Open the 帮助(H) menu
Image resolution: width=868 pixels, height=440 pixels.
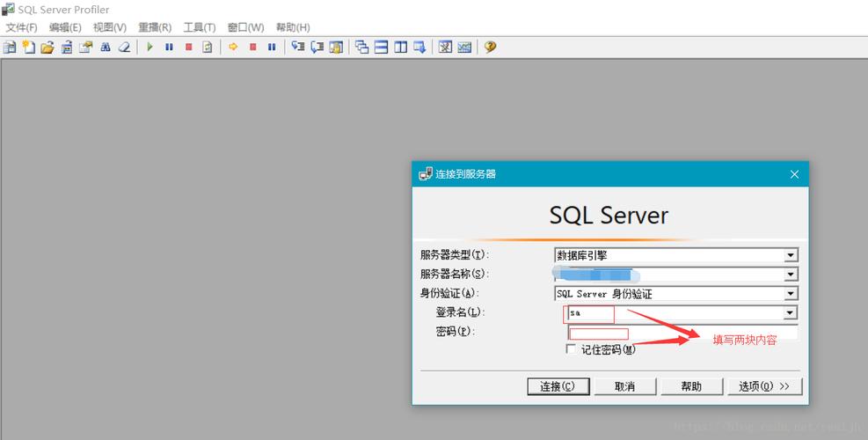point(293,27)
